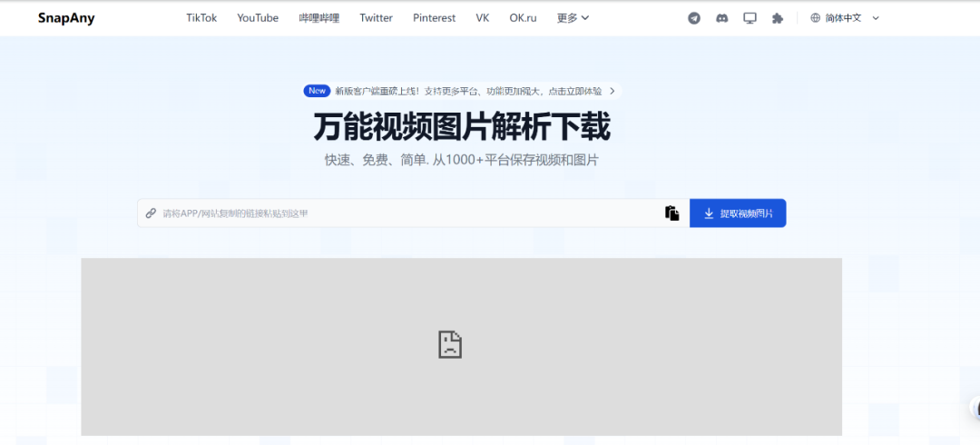The height and width of the screenshot is (445, 980).
Task: Open the Pinterest nav item
Action: point(435,18)
